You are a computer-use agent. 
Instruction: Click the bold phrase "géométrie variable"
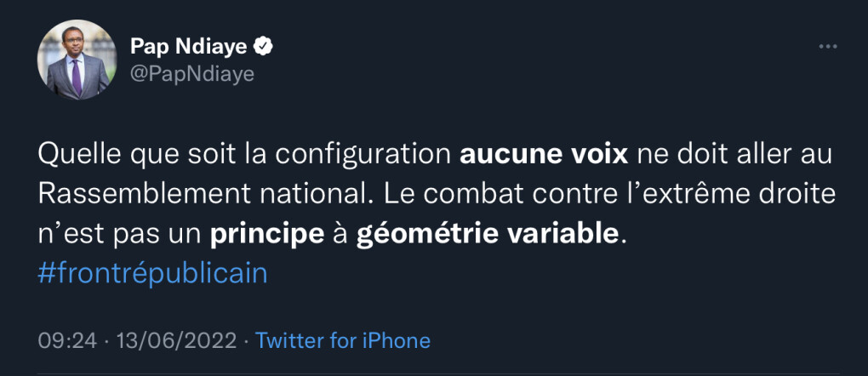point(485,234)
